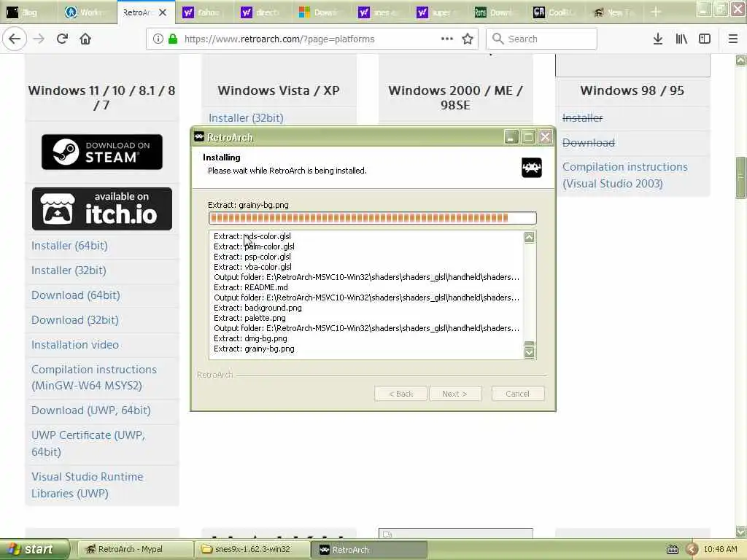Open the Downloads arrow icon
The height and width of the screenshot is (560, 747).
point(658,39)
